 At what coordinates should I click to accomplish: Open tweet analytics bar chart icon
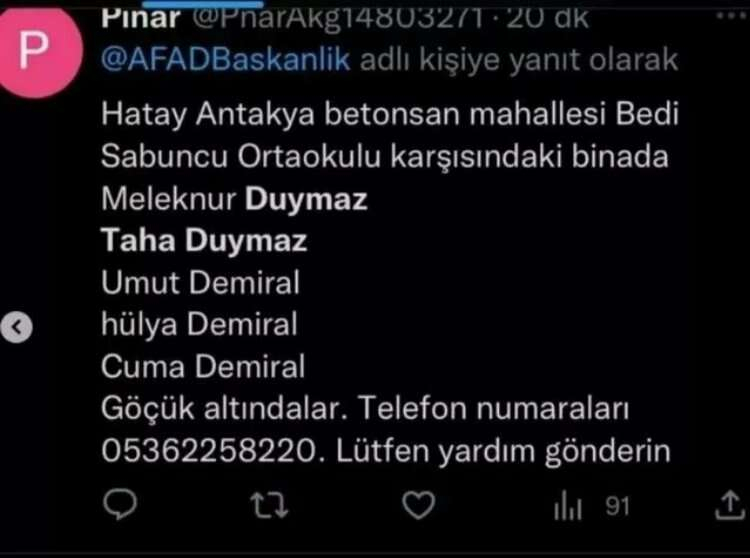tap(568, 505)
